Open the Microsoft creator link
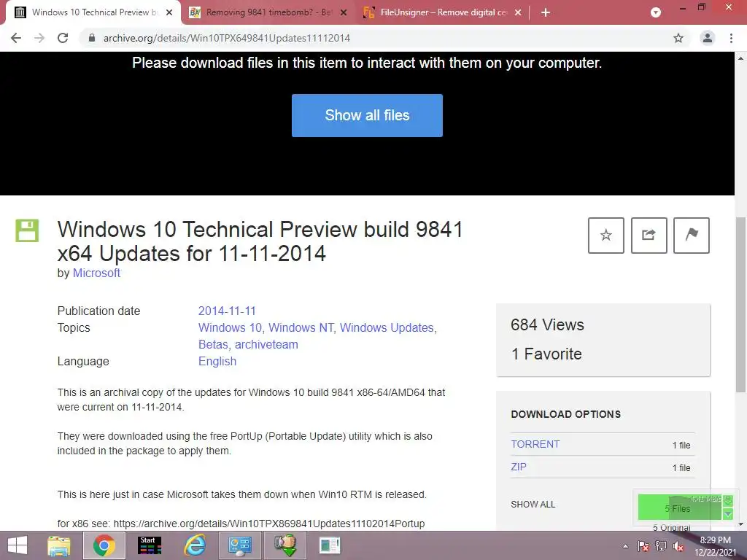Viewport: 747px width, 560px height. click(96, 273)
